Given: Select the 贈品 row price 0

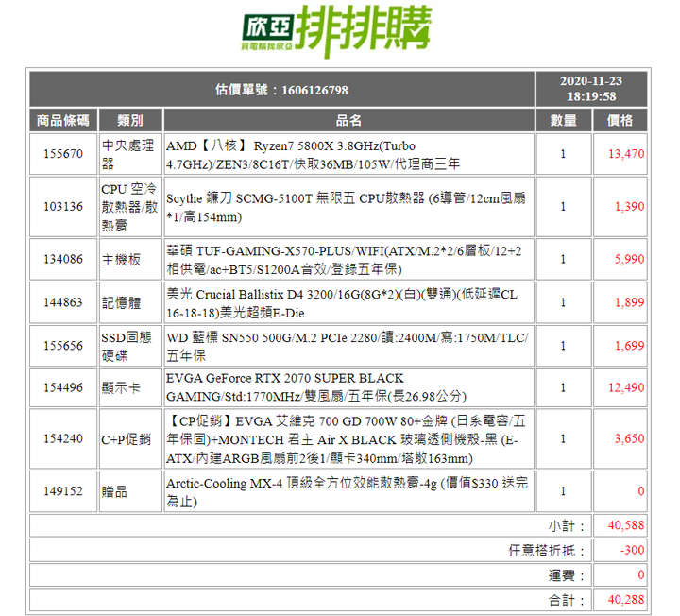Looking at the screenshot, I should 641,491.
